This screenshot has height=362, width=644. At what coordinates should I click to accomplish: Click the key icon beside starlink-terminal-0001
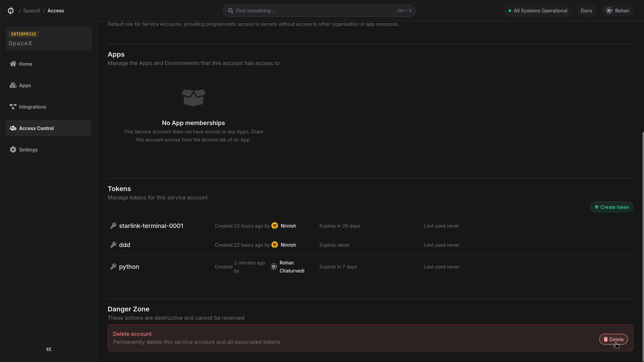pos(114,226)
